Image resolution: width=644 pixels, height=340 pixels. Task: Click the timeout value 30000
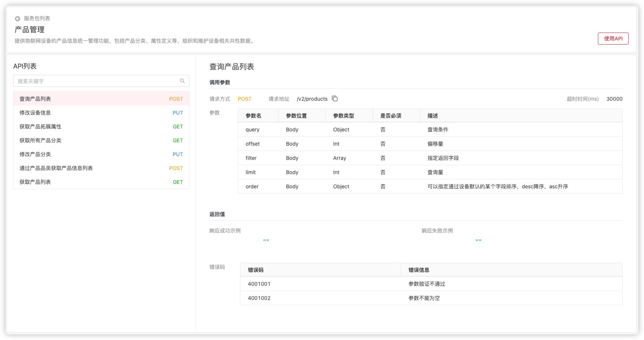click(614, 98)
